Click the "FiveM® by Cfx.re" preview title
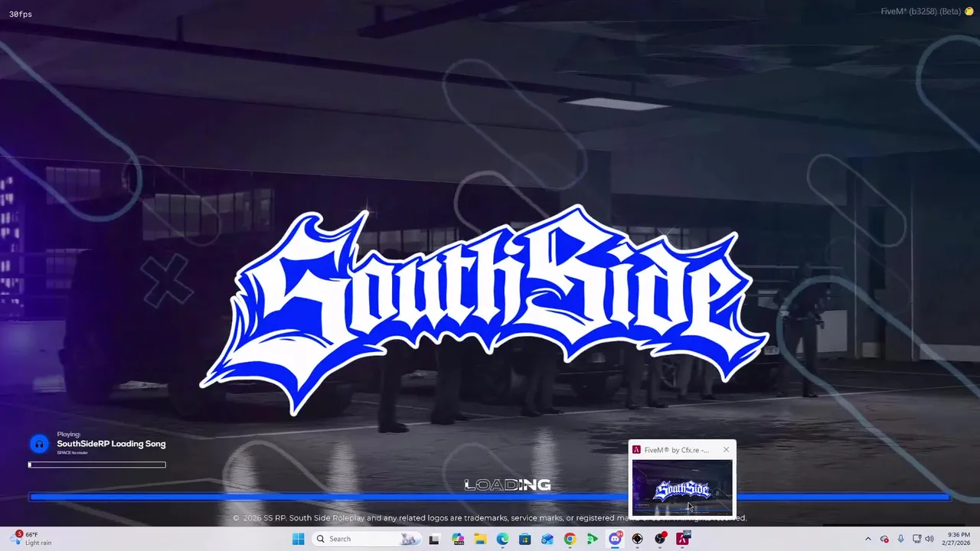 [x=676, y=450]
